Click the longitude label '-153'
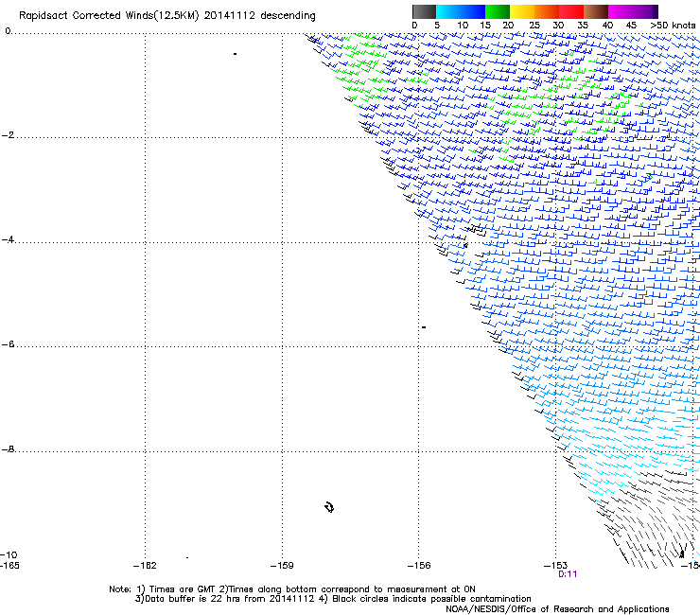 click(556, 566)
